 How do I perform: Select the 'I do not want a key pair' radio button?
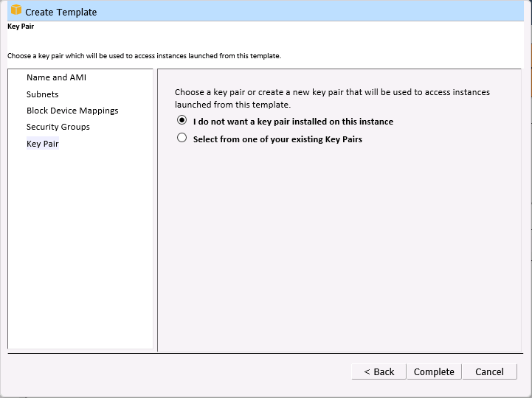pyautogui.click(x=182, y=121)
